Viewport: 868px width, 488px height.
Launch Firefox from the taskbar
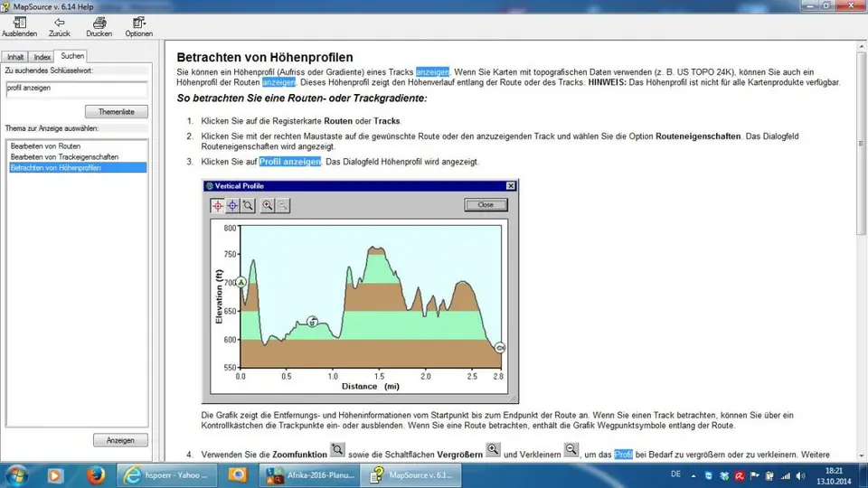coord(95,475)
